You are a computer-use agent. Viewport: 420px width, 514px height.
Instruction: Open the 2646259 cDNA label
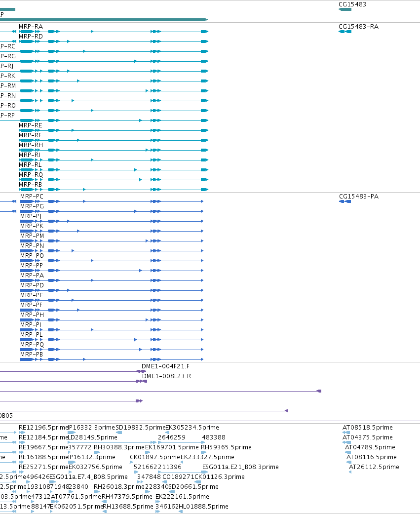point(172,437)
